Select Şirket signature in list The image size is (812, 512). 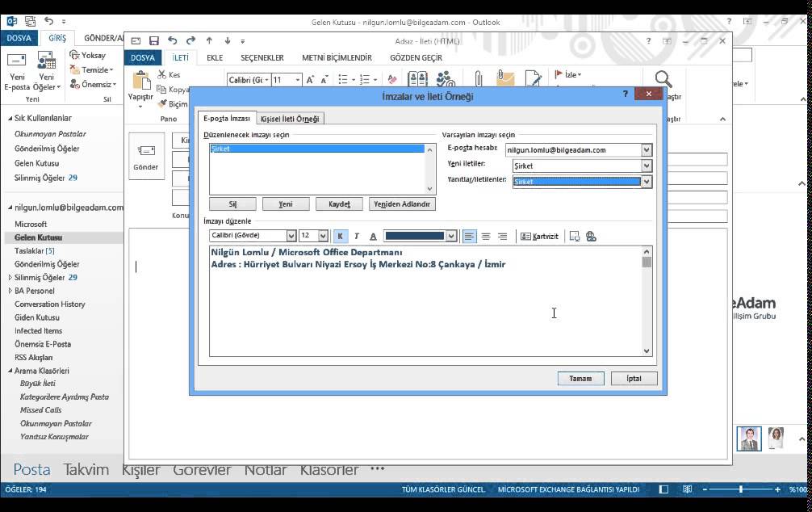pos(317,149)
